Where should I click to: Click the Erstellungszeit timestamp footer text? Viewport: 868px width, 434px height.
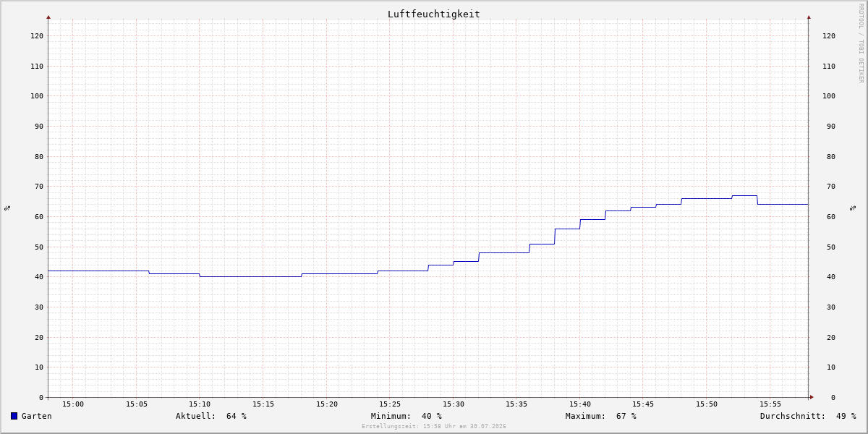pyautogui.click(x=434, y=426)
